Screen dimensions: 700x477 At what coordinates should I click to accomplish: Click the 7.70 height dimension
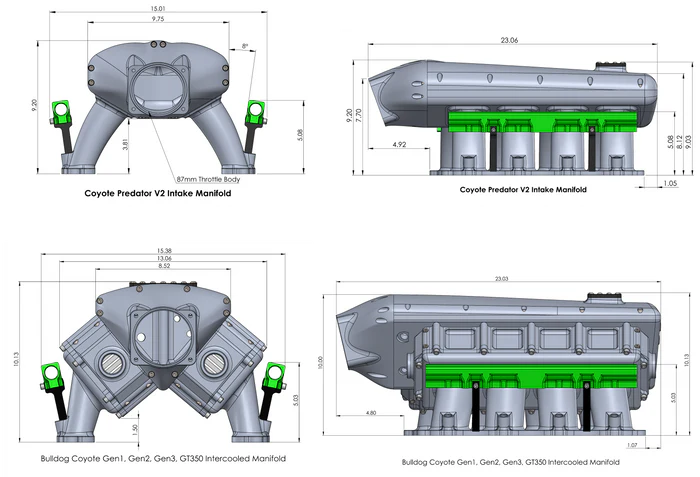pyautogui.click(x=359, y=116)
